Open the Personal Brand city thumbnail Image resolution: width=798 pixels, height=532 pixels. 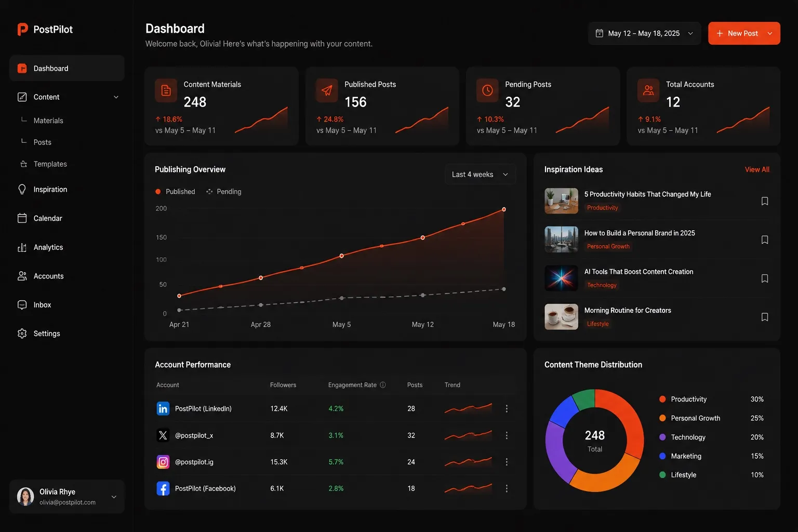coord(561,240)
